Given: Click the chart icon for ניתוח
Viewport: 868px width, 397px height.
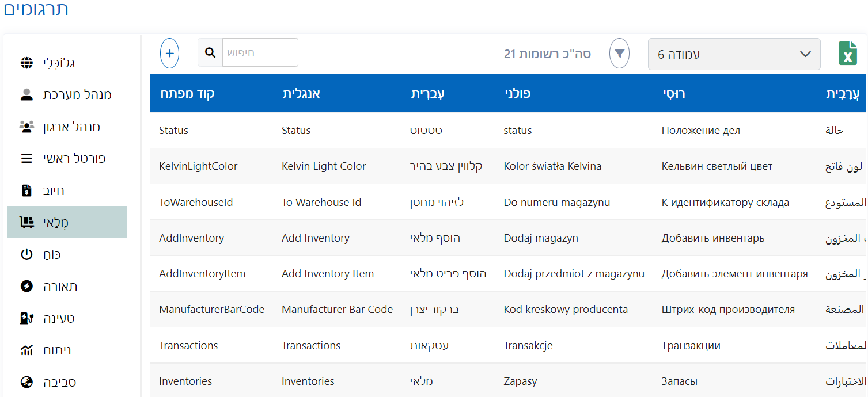Looking at the screenshot, I should pos(26,350).
